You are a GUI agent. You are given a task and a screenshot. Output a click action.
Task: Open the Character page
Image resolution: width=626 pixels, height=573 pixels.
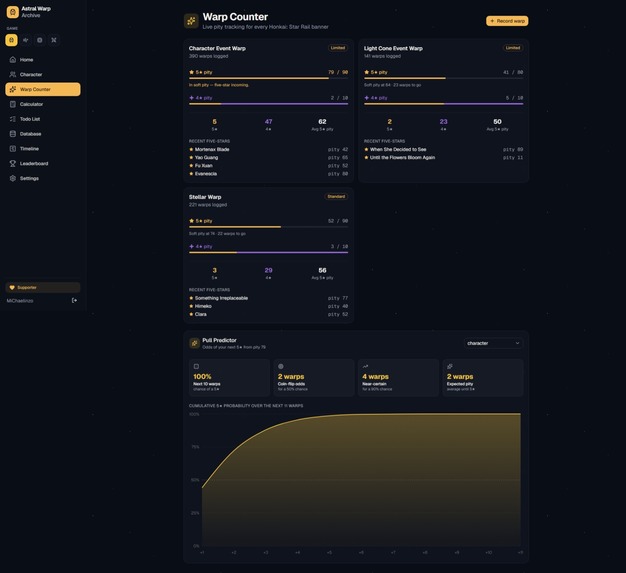[43, 74]
